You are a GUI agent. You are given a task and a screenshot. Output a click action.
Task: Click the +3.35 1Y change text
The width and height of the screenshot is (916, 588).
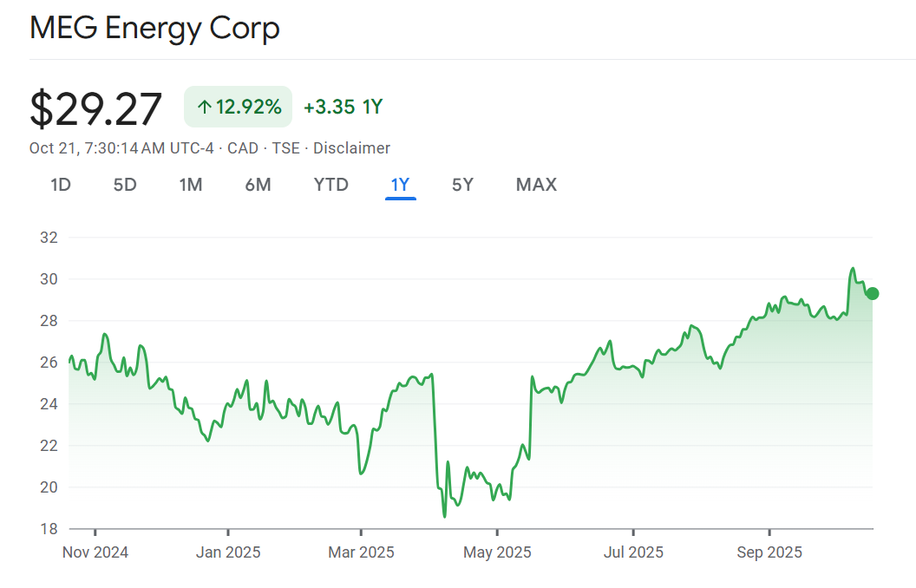(x=343, y=108)
